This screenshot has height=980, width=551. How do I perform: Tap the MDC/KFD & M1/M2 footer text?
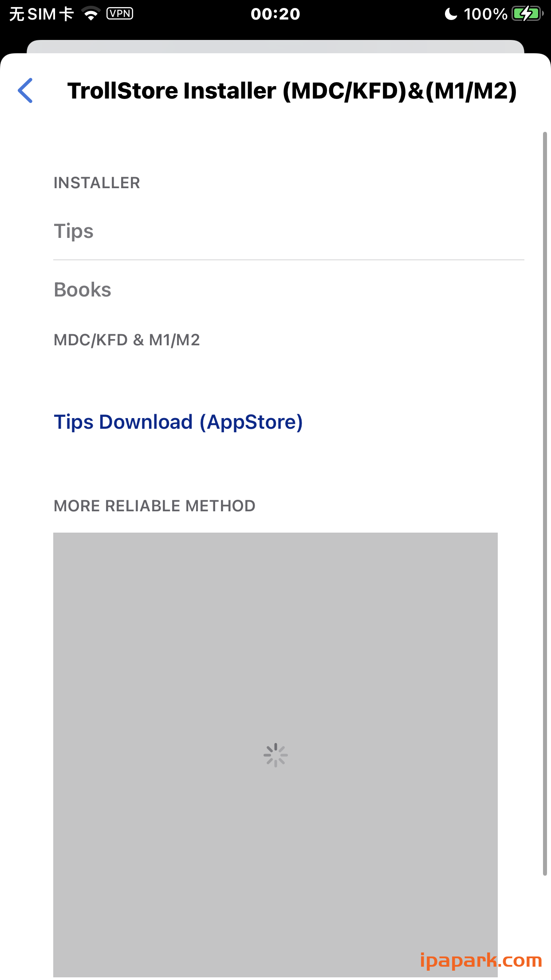(x=127, y=340)
